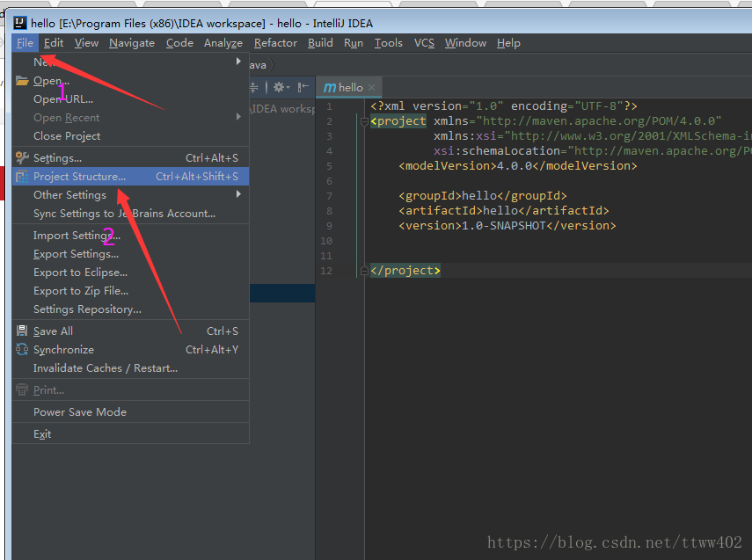Viewport: 752px width, 560px height.
Task: Click the IntelliJ IDEA title bar logo
Action: (x=19, y=23)
